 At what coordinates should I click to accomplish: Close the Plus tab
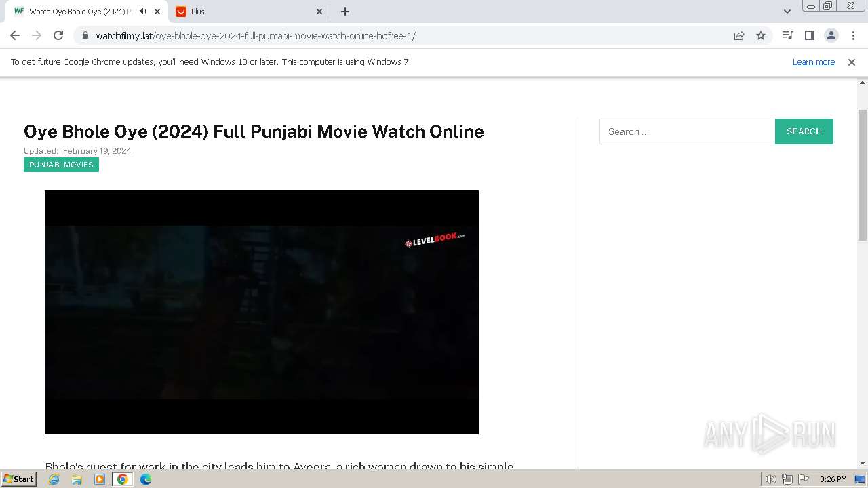pos(319,12)
